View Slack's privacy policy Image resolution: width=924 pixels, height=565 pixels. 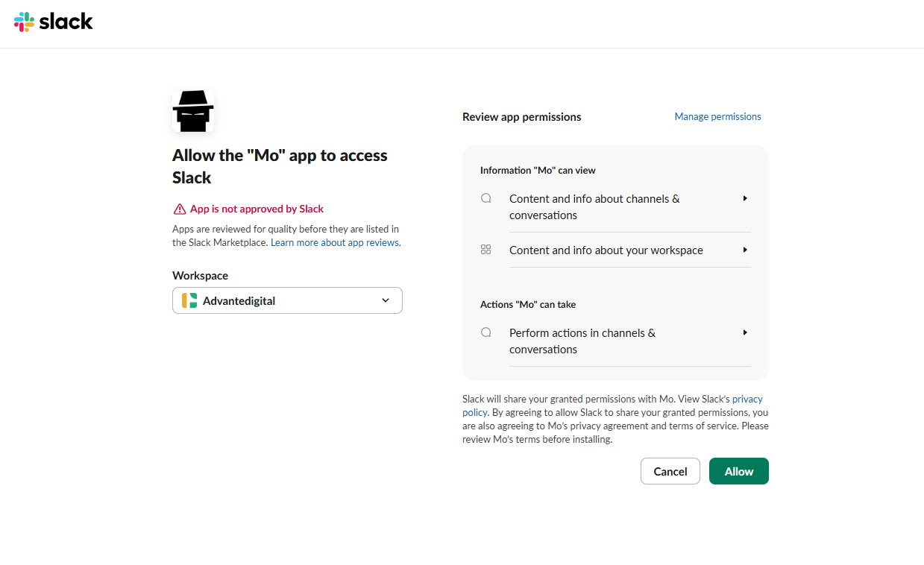(747, 398)
